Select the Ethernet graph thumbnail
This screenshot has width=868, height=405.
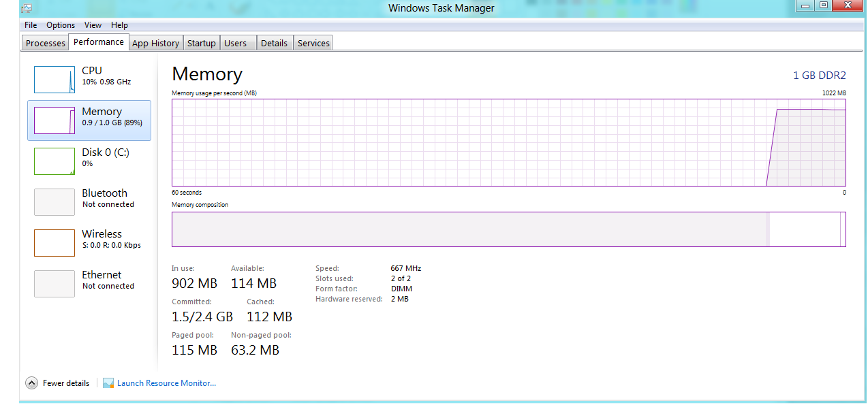[55, 284]
